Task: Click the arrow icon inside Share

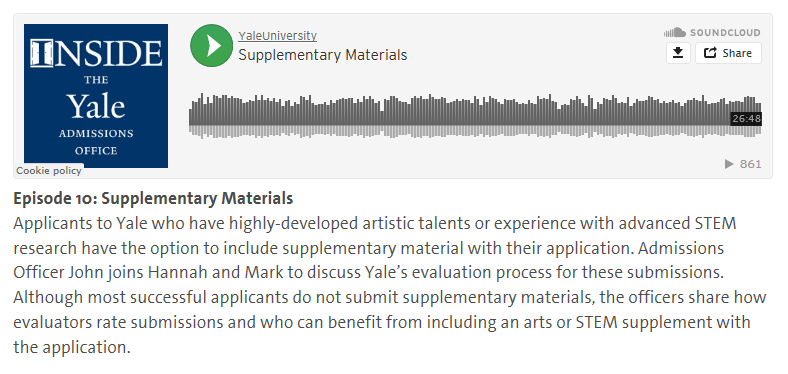Action: coord(710,52)
